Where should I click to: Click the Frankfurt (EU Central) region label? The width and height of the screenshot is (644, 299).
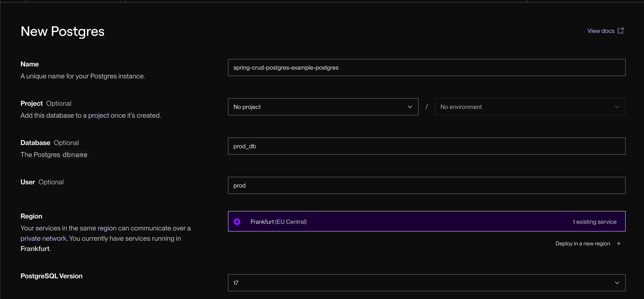point(278,221)
